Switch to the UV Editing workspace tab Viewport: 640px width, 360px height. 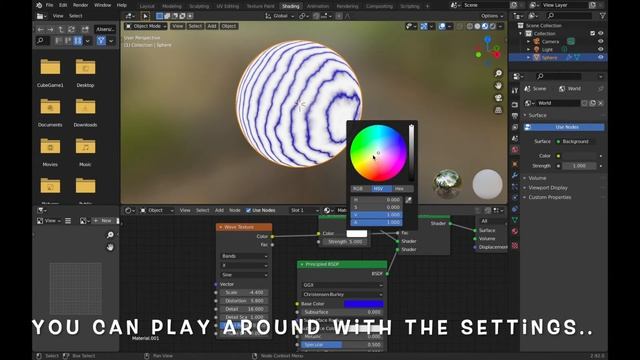(227, 6)
